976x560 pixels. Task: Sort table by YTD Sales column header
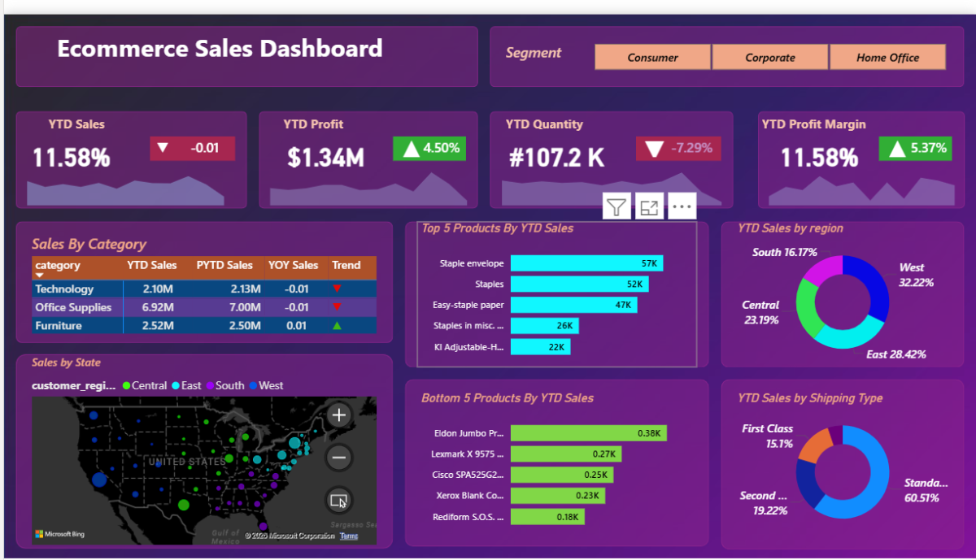click(x=151, y=265)
